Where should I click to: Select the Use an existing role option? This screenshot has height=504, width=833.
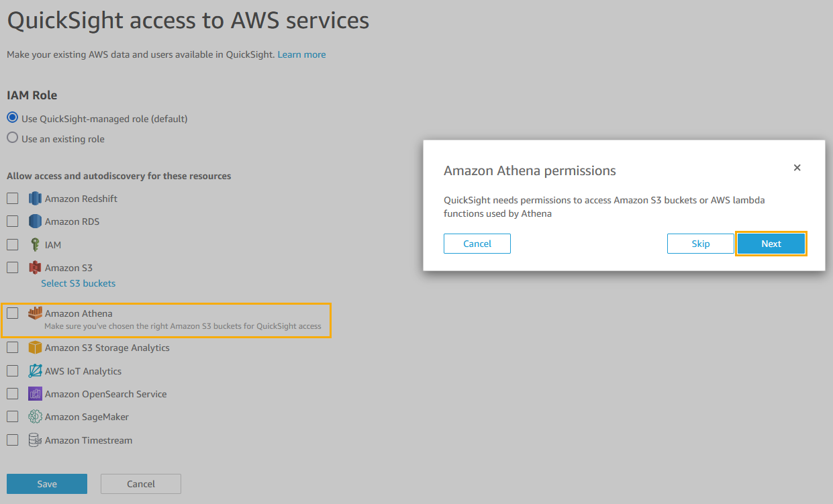[12, 139]
